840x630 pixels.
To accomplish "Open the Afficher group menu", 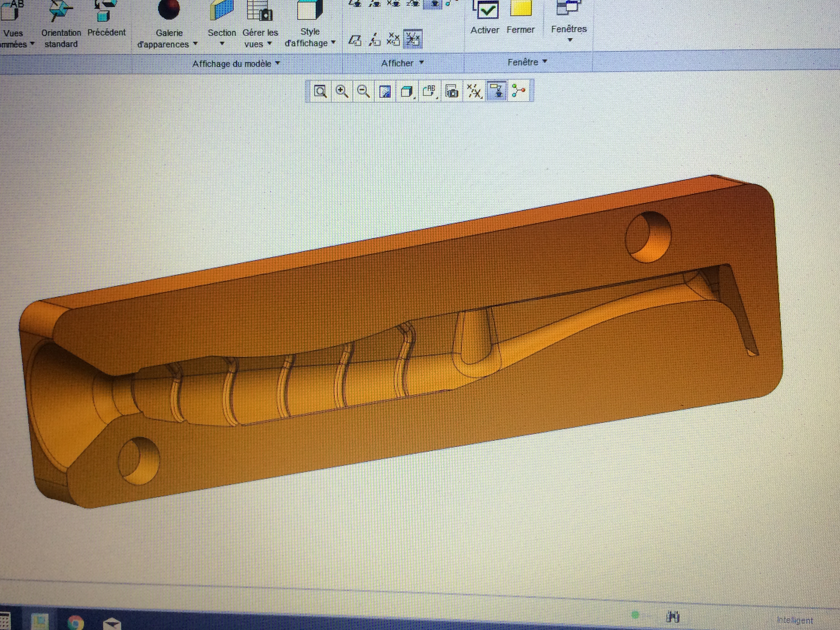I will 402,63.
